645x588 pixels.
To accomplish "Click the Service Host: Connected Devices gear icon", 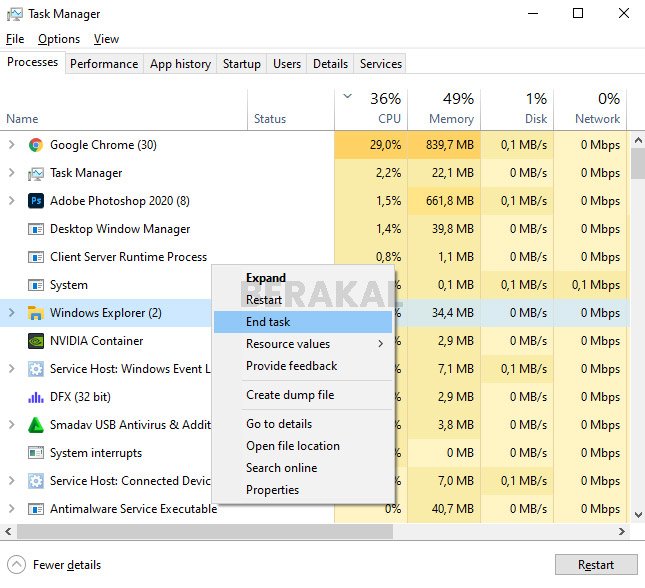I will click(x=36, y=481).
